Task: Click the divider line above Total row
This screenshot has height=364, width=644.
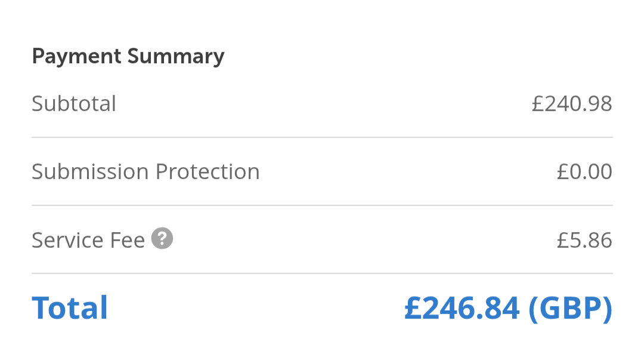Action: [x=322, y=273]
